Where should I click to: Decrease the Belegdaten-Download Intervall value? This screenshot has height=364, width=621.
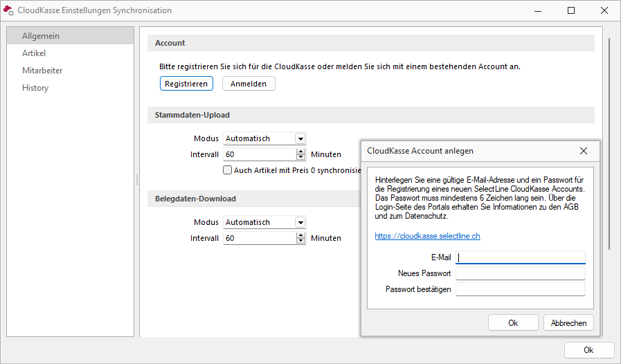tap(301, 241)
